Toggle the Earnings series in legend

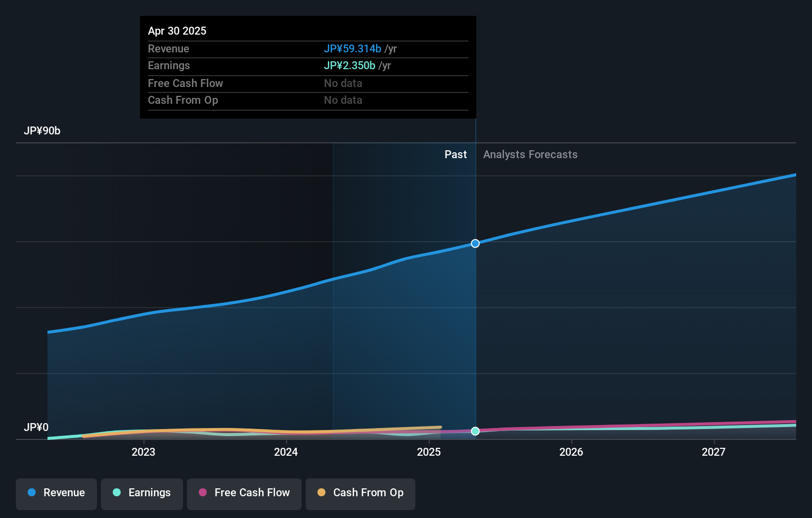click(142, 494)
